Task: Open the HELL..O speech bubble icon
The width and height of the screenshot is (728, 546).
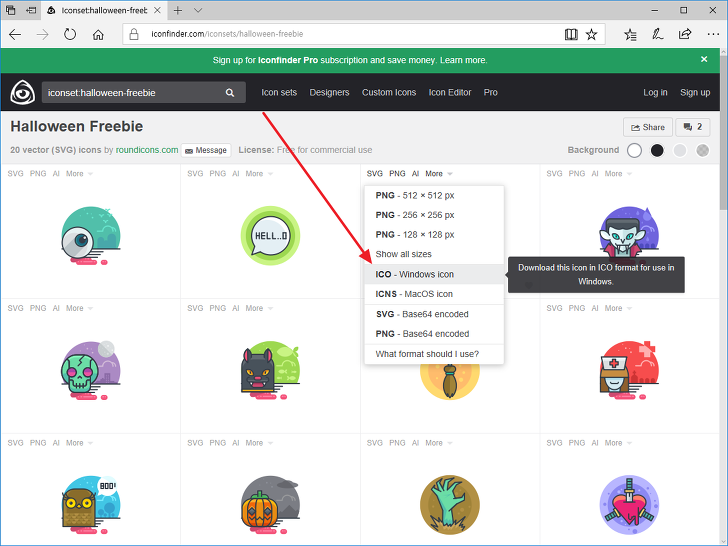Action: (x=270, y=236)
